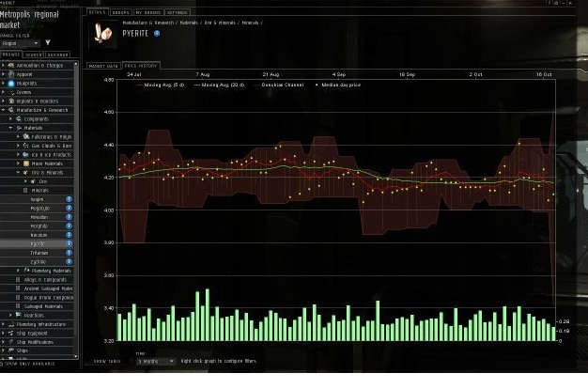The height and width of the screenshot is (389, 588).
Task: Expand the Components tree arrow
Action: 10,119
